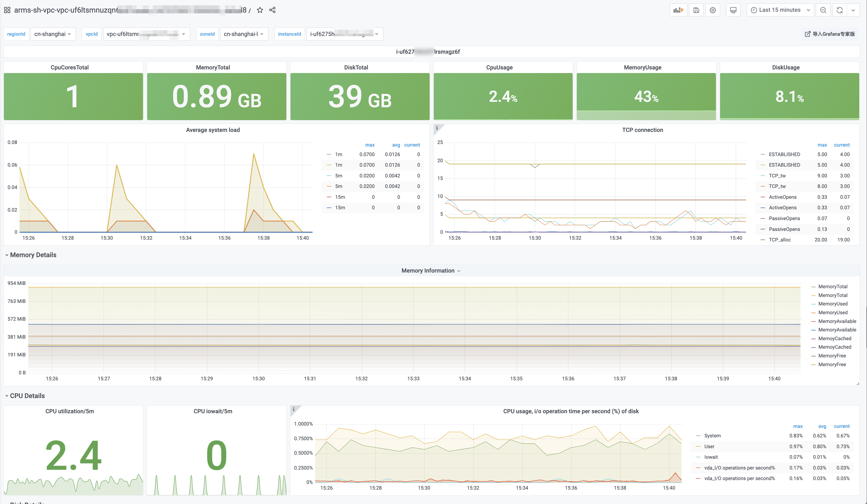Click first TCP_tw legend entry
The height and width of the screenshot is (504, 867).
click(777, 176)
